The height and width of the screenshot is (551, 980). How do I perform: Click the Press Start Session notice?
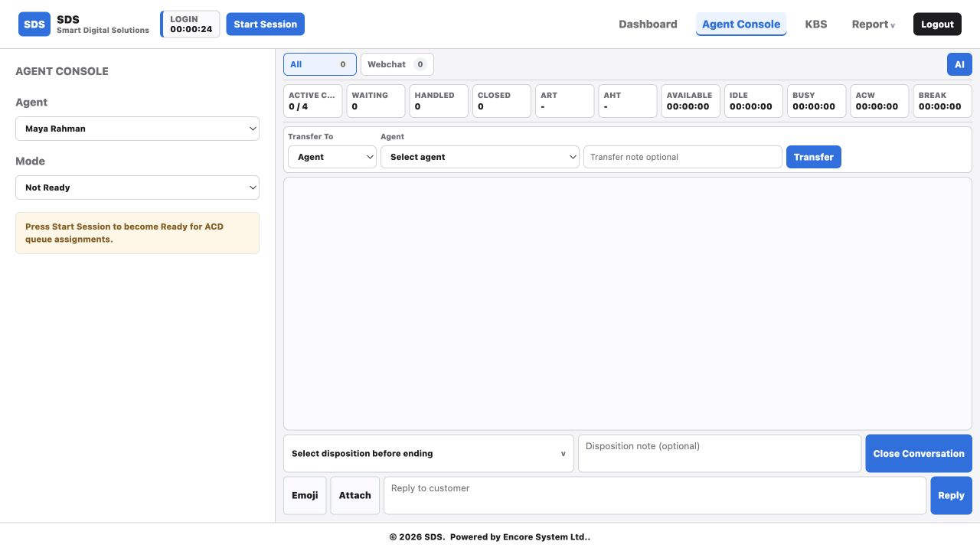point(137,233)
